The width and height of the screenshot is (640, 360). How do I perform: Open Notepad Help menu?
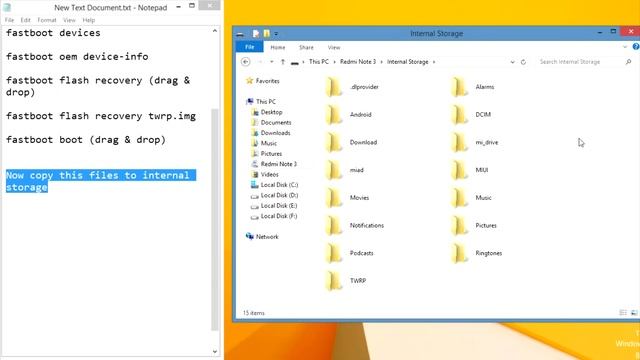coord(89,20)
